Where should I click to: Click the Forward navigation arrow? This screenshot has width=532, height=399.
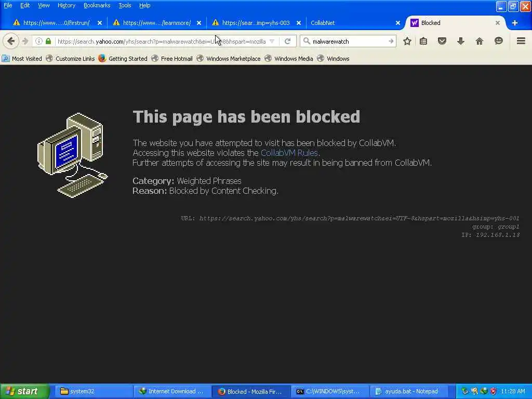click(x=25, y=42)
